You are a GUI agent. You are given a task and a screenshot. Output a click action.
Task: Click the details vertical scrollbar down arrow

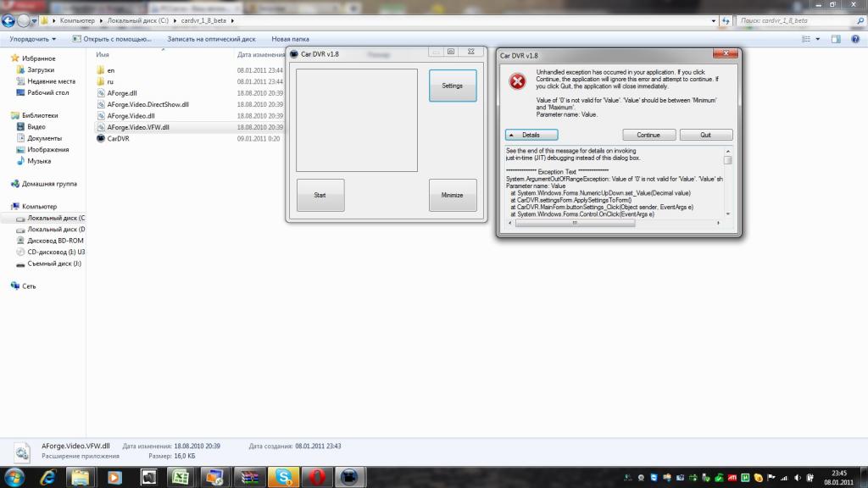[728, 214]
